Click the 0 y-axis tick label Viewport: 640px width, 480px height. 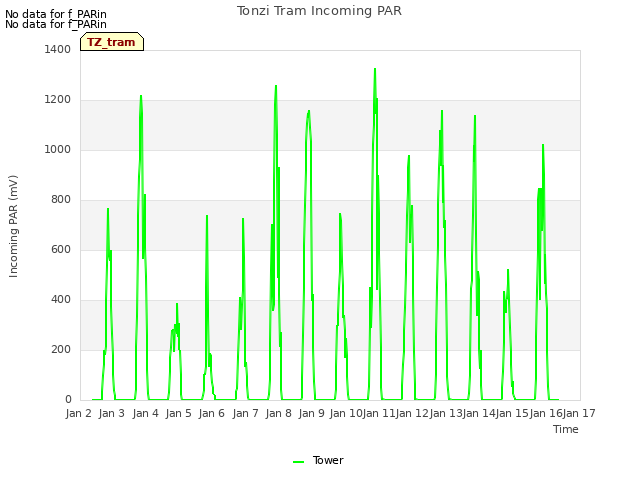pyautogui.click(x=68, y=400)
